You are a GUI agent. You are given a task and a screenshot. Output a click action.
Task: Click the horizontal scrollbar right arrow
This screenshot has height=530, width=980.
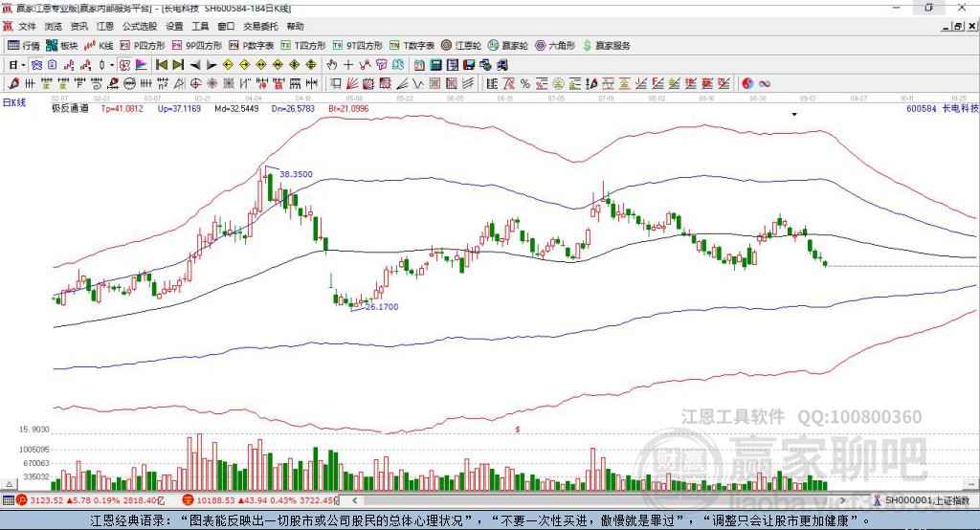click(842, 500)
